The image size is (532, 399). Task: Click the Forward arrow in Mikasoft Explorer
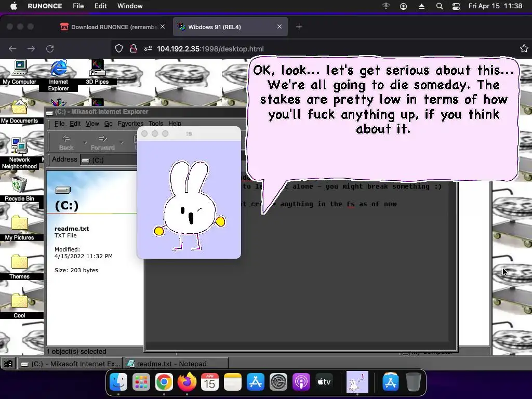point(102,142)
